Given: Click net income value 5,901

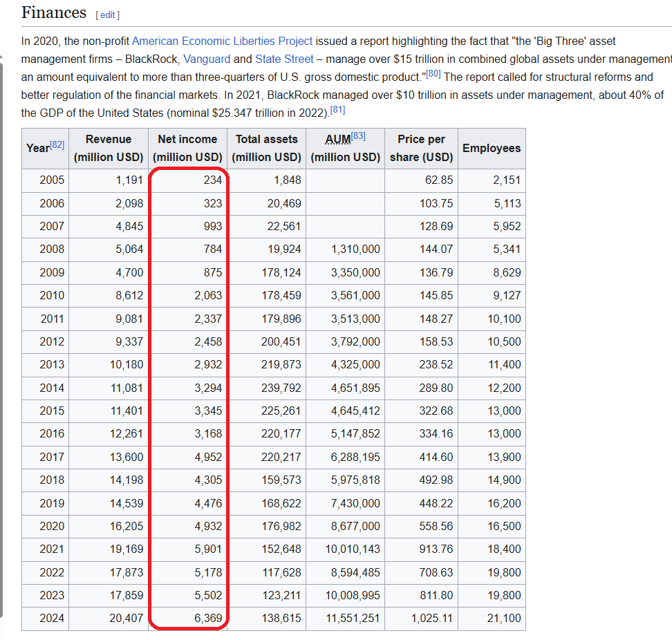Looking at the screenshot, I should pyautogui.click(x=208, y=549).
